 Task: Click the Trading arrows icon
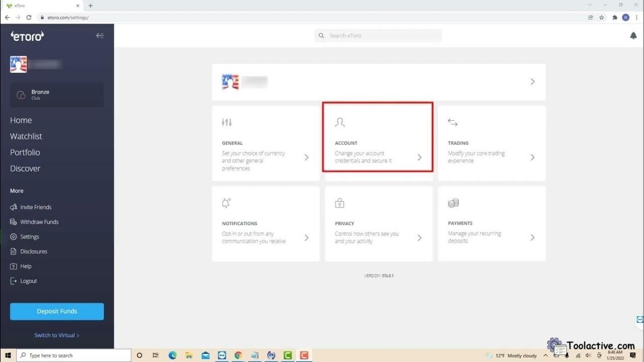452,123
